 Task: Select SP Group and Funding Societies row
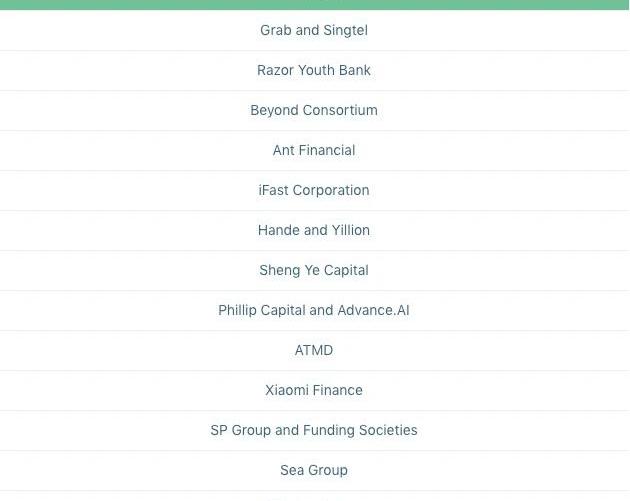315,430
